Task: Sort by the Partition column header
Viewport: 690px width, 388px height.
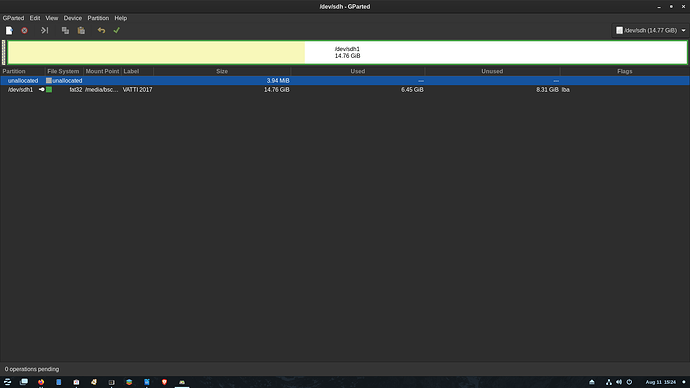Action: pos(22,71)
